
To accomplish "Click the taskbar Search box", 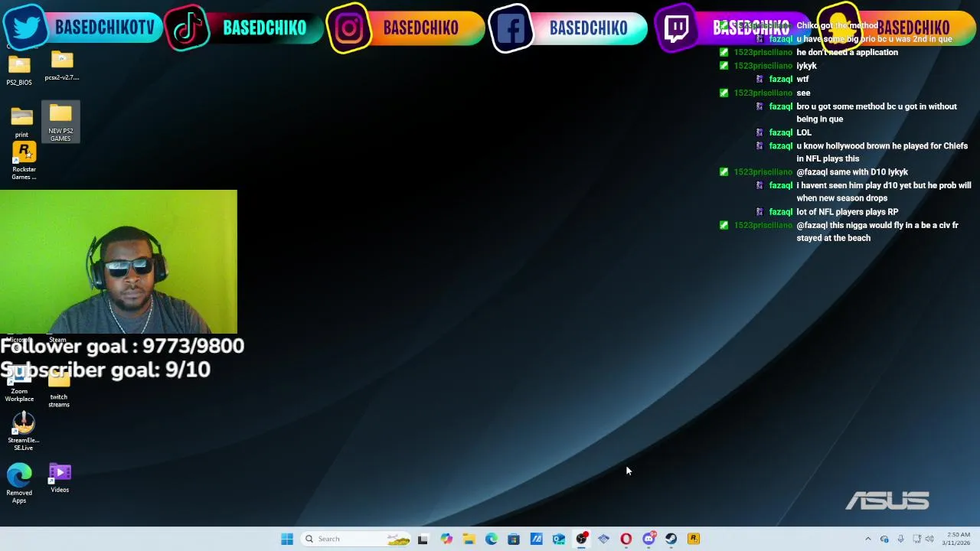I will (357, 539).
